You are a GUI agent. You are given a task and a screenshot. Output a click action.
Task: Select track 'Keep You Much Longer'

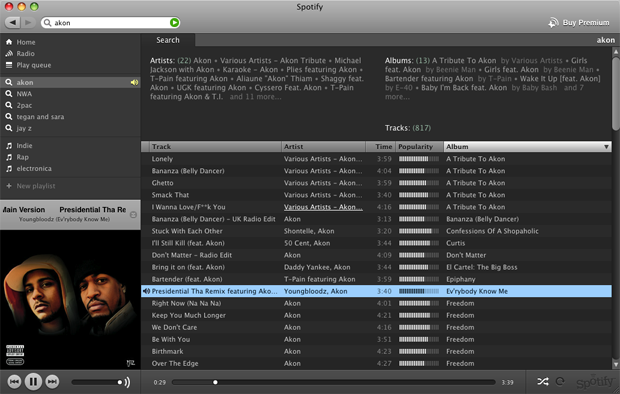click(189, 315)
